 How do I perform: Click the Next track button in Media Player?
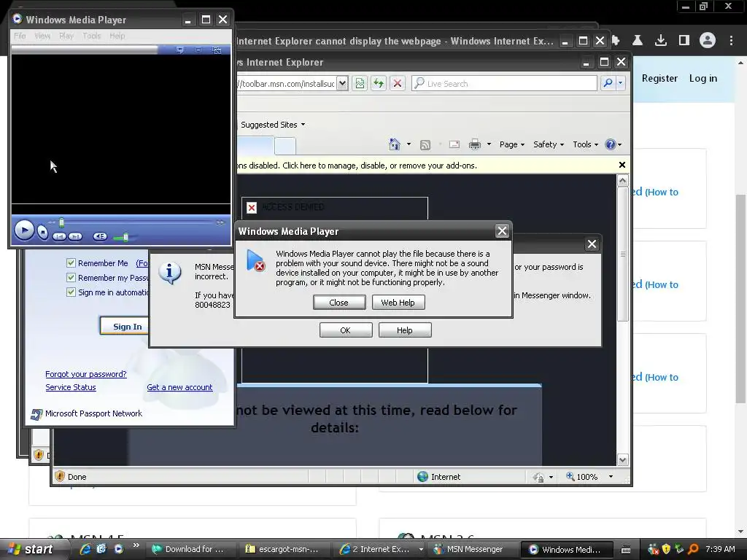click(x=75, y=236)
